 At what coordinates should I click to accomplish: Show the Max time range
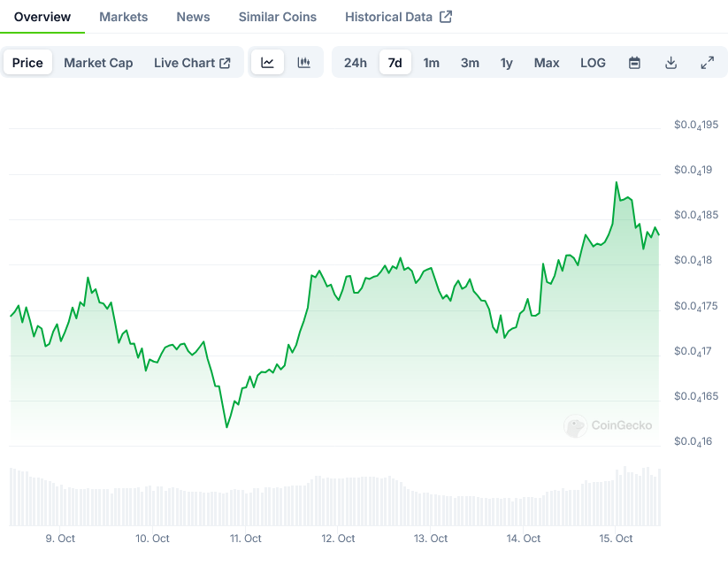click(547, 63)
